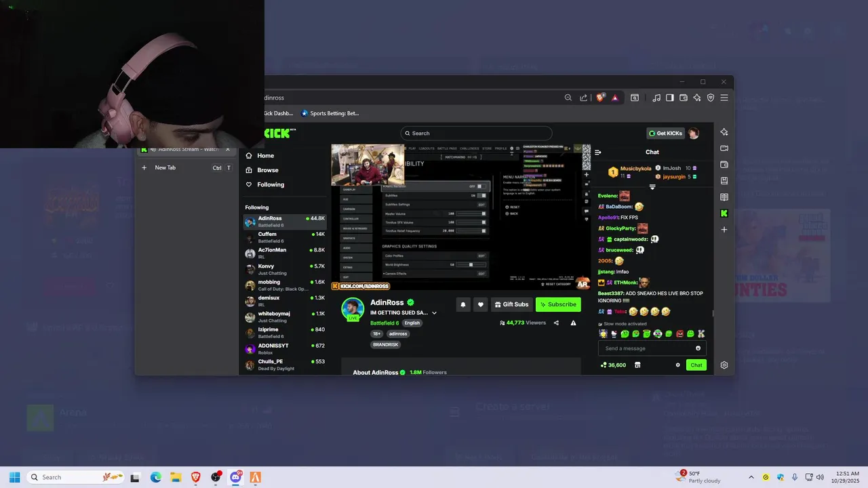Open Brave Talk video icon in sidebar
This screenshot has width=868, height=488.
point(724,148)
